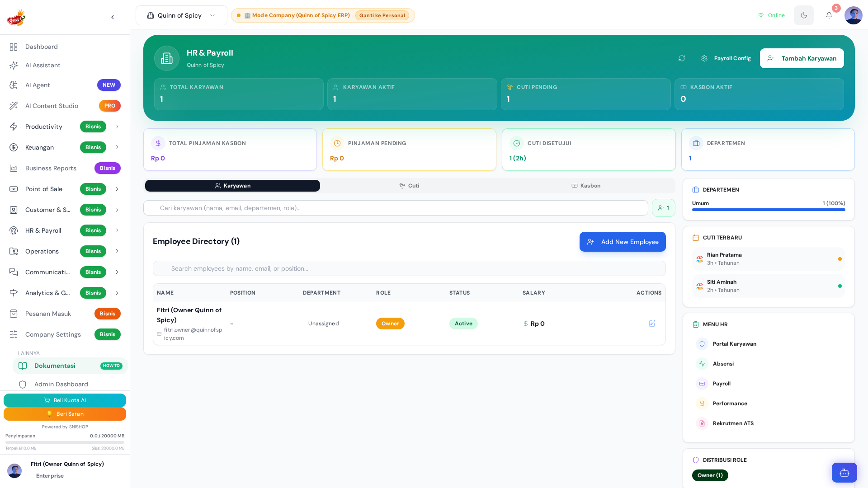The height and width of the screenshot is (488, 868).
Task: Click the refresh icon in HR & Payroll header
Action: coord(682,58)
